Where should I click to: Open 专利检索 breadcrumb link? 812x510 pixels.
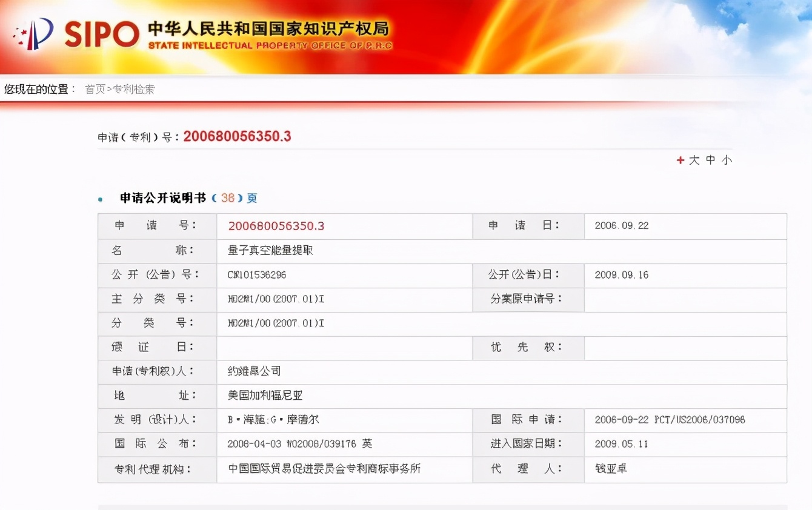pyautogui.click(x=133, y=90)
